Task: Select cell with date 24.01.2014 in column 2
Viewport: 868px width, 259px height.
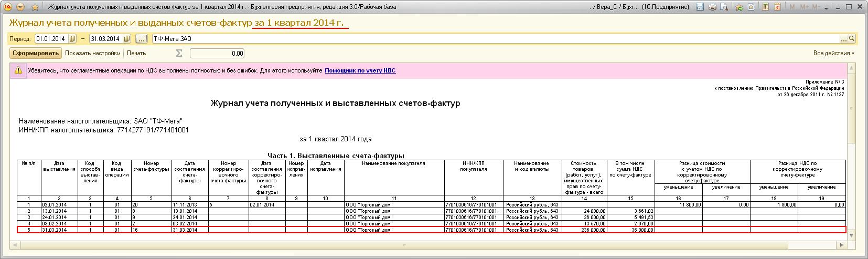Action: click(60, 217)
